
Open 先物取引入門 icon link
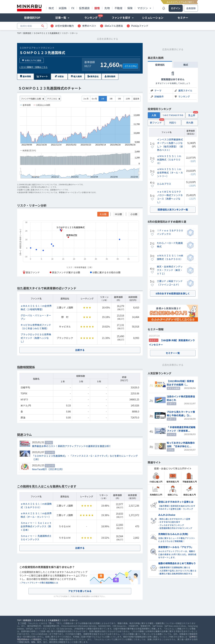[156, 491]
